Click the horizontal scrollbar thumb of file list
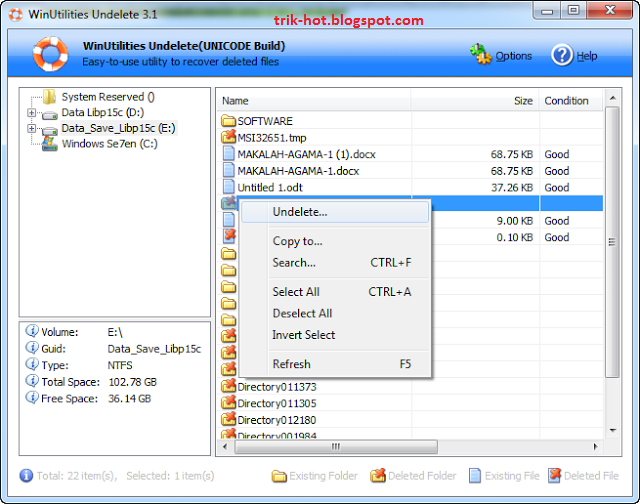This screenshot has height=504, width=640. click(336, 446)
